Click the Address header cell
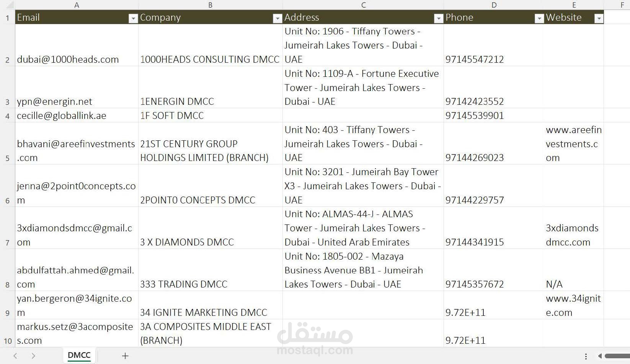630x364 pixels. click(x=363, y=17)
